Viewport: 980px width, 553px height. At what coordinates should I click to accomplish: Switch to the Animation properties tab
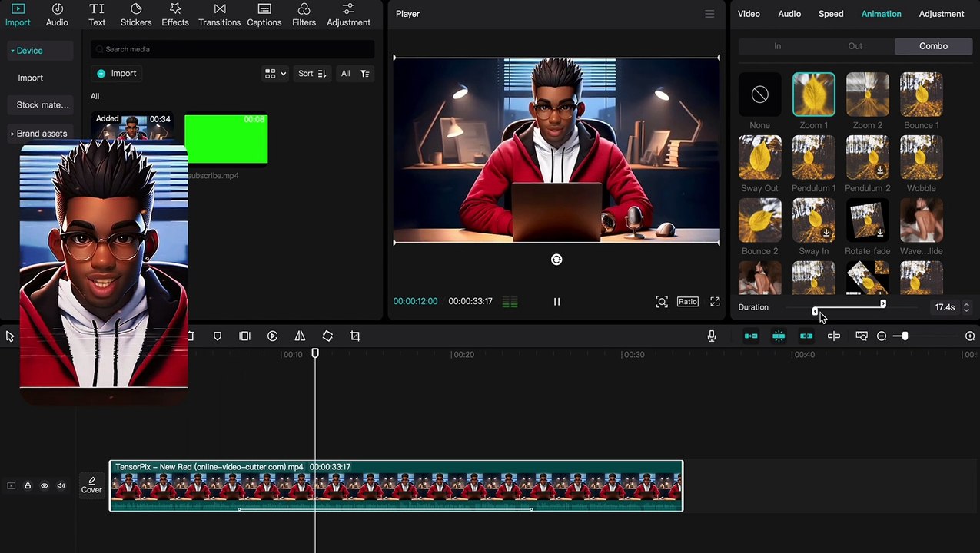click(x=881, y=14)
